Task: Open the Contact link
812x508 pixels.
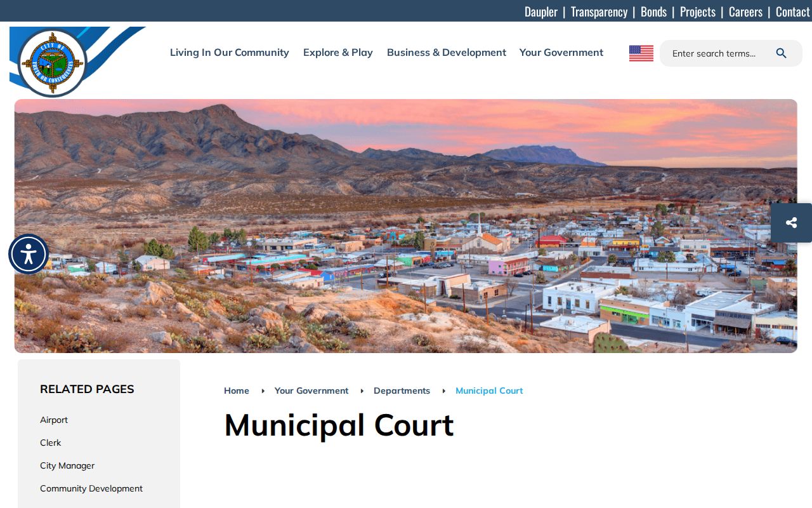Action: (x=793, y=11)
